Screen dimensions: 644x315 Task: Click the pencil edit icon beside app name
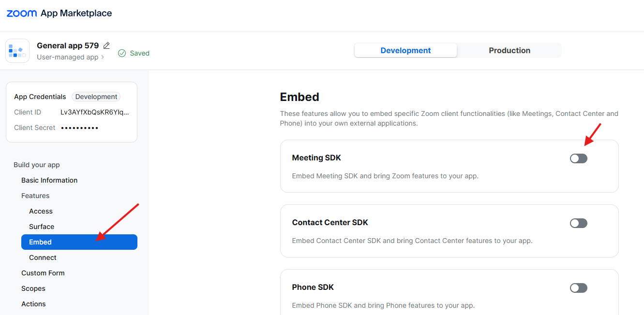tap(106, 45)
